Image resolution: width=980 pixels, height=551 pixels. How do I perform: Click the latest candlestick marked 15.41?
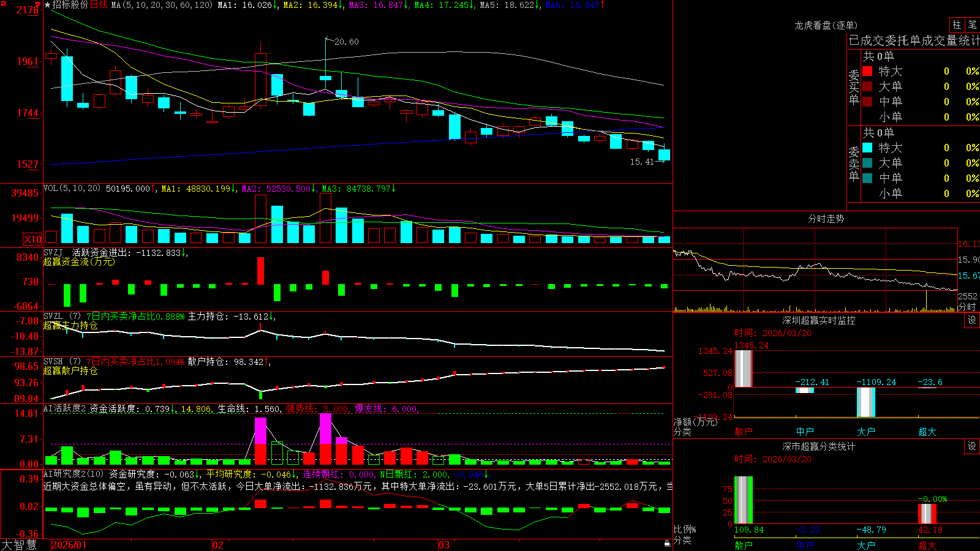pyautogui.click(x=664, y=154)
